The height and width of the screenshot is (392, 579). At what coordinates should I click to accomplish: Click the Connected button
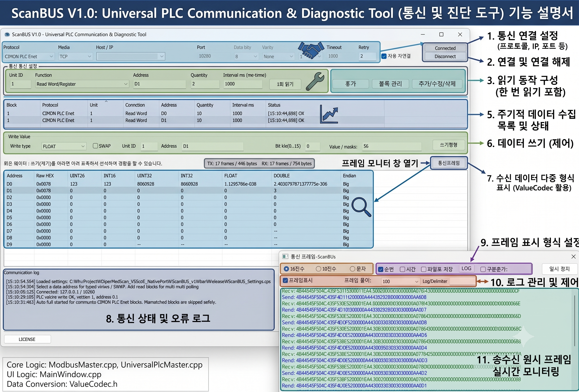coord(445,48)
